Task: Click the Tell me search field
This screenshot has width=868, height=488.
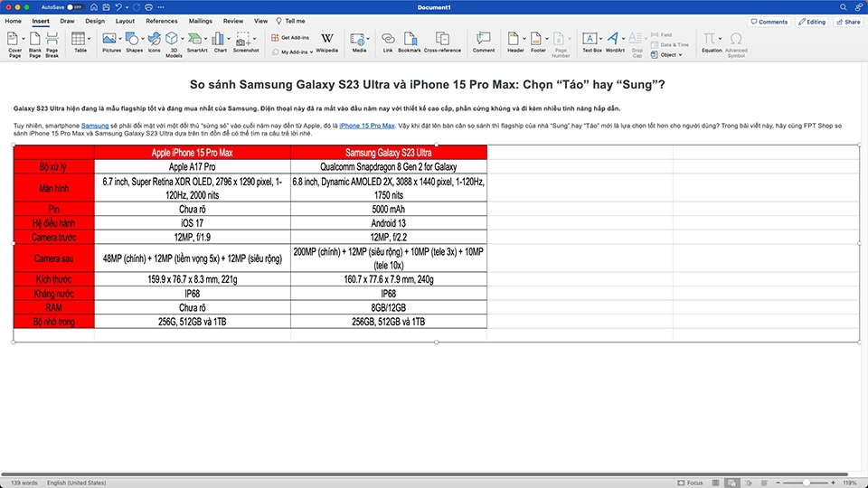Action: pyautogui.click(x=291, y=21)
